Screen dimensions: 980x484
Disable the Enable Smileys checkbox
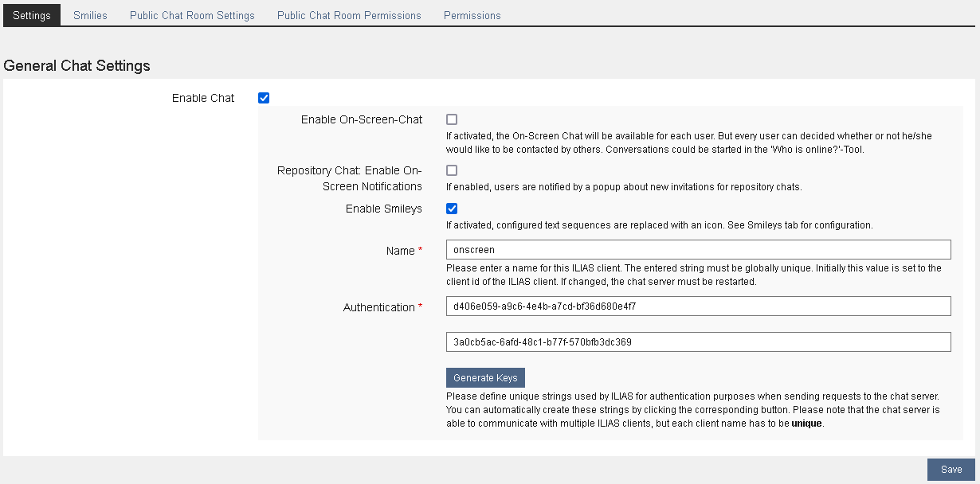pos(452,209)
